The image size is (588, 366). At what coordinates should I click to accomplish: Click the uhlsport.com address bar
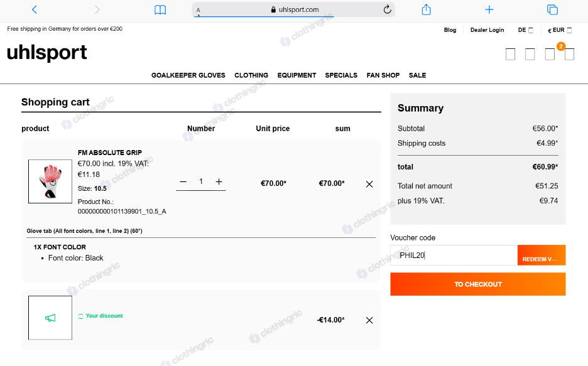click(293, 10)
